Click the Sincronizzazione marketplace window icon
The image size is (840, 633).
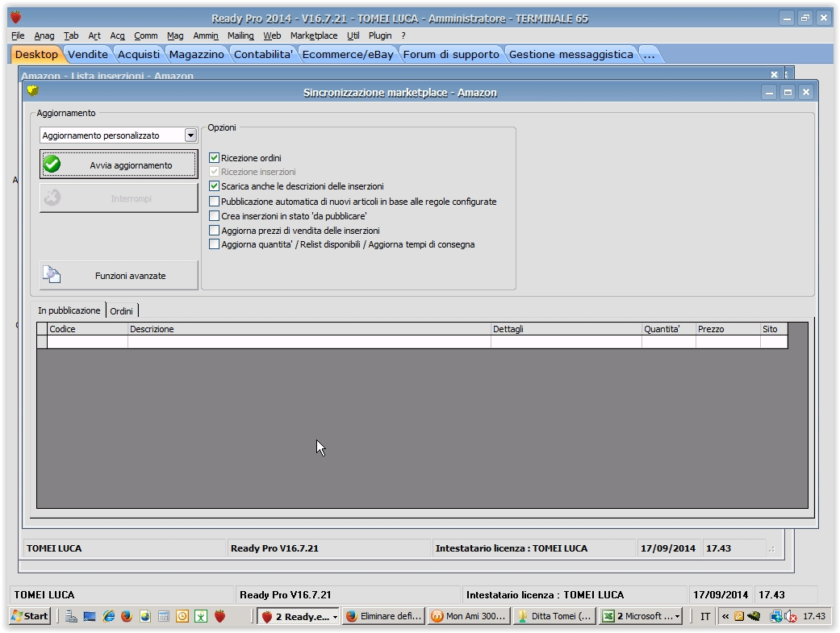32,91
